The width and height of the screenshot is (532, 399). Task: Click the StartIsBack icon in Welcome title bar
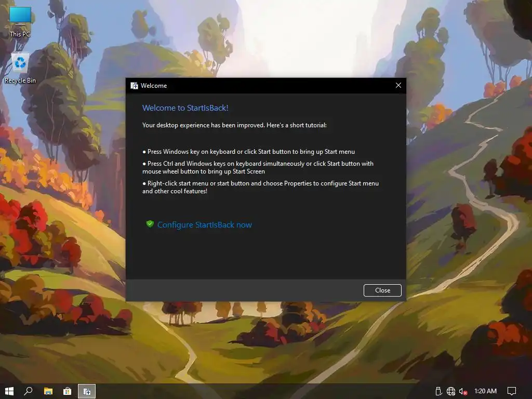tap(134, 86)
